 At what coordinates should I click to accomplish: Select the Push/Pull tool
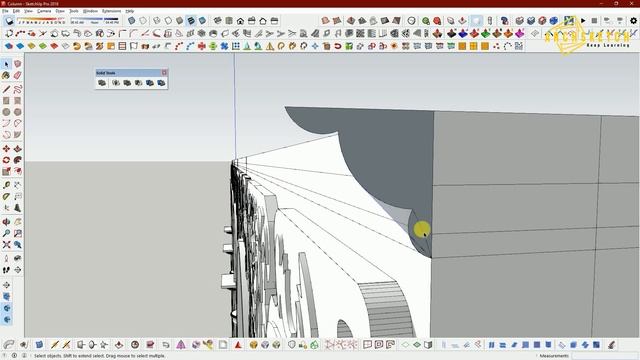coord(18,149)
